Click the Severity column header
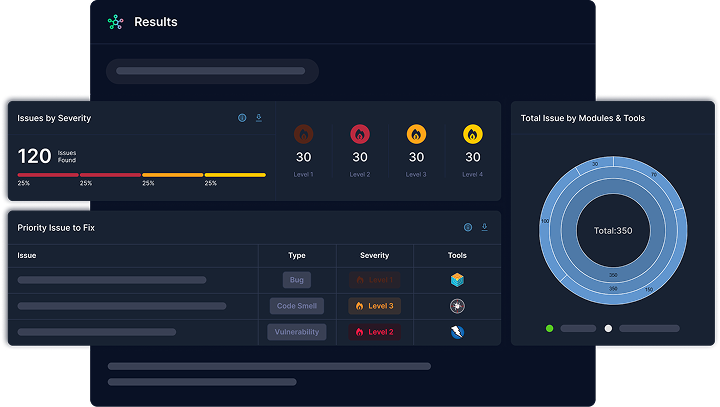The image size is (720, 407). point(374,255)
